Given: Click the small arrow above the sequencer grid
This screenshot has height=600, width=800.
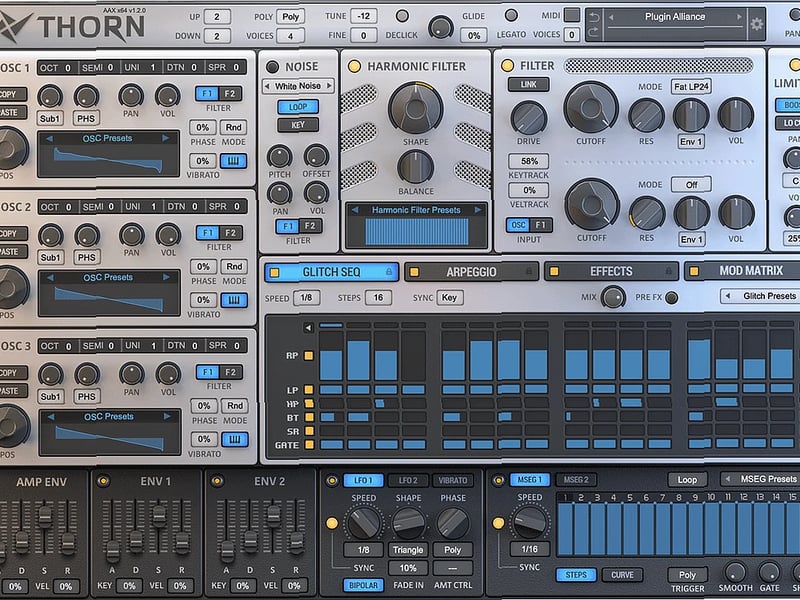Looking at the screenshot, I should tap(308, 325).
